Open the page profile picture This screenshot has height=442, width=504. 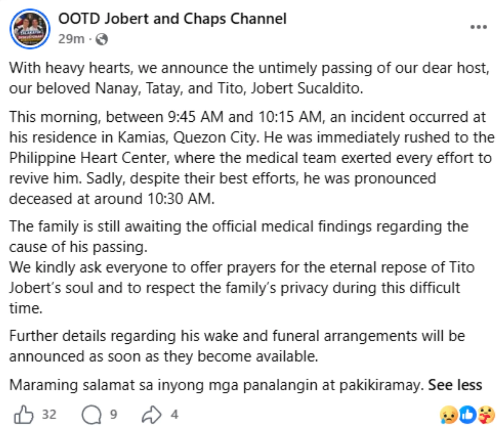pyautogui.click(x=30, y=29)
